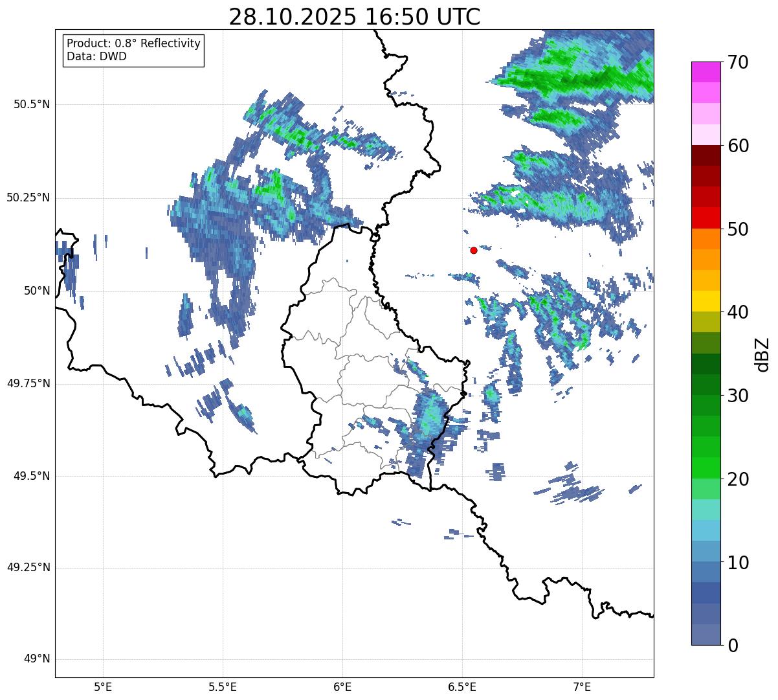Click the 5°E longitude label
Viewport: 778px width, 700px height.
pos(103,687)
